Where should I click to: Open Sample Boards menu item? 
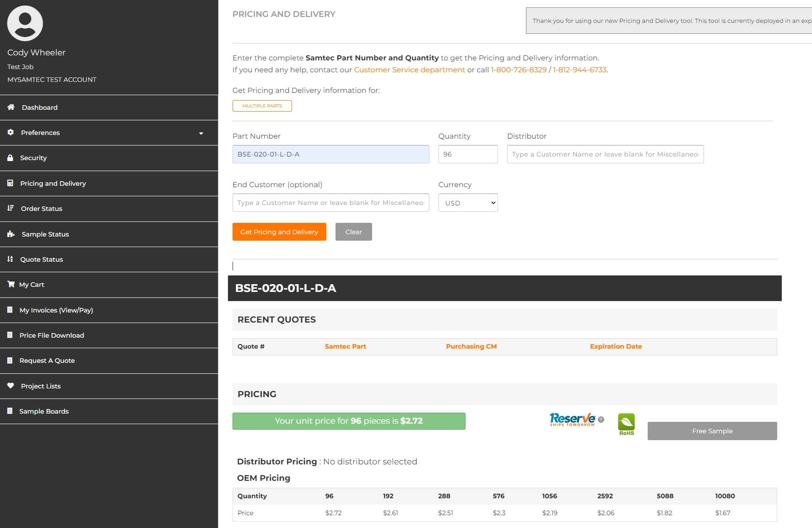pos(109,411)
